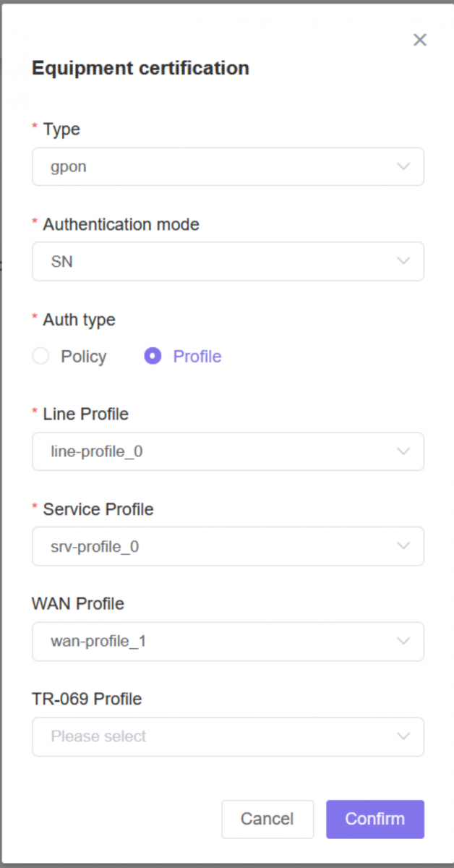Click the 'Policy' radio label text

pyautogui.click(x=84, y=357)
